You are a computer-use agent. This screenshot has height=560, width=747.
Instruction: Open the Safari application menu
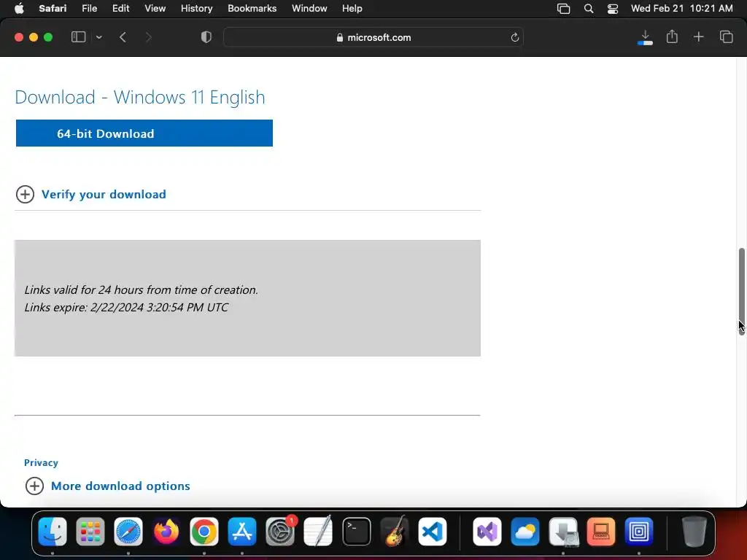click(x=53, y=9)
